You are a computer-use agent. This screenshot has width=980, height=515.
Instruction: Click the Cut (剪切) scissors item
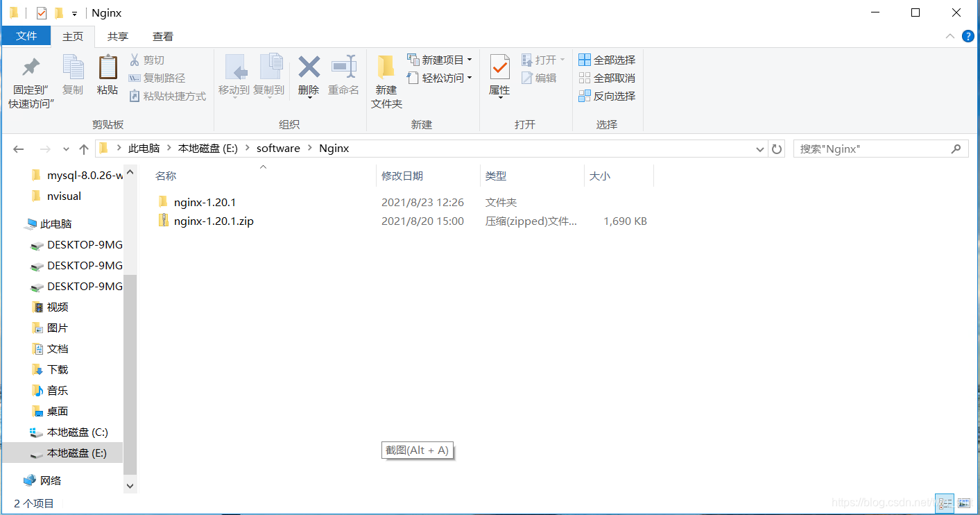147,60
